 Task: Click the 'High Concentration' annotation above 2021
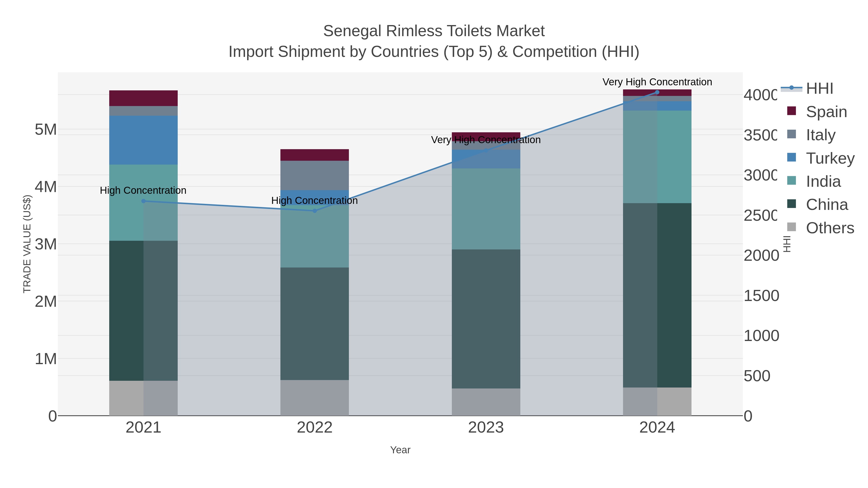pyautogui.click(x=143, y=190)
